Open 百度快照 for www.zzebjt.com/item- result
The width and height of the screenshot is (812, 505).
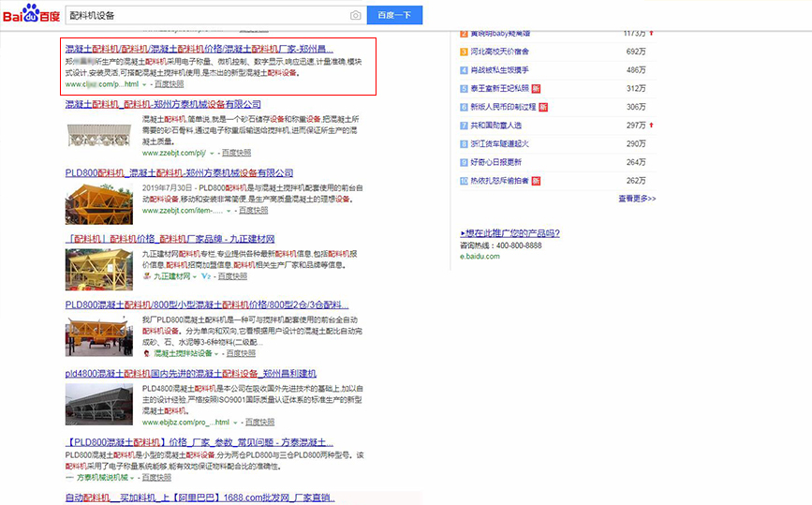[x=254, y=210]
